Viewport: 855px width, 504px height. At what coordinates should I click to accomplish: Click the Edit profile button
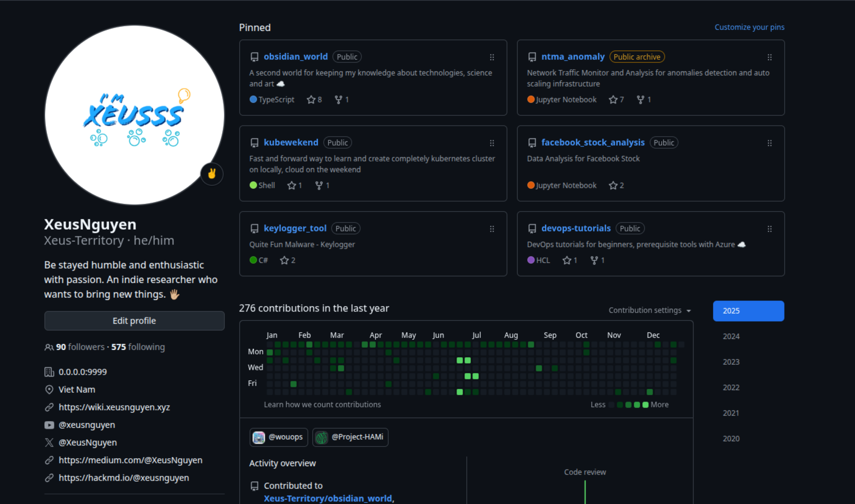click(x=134, y=321)
